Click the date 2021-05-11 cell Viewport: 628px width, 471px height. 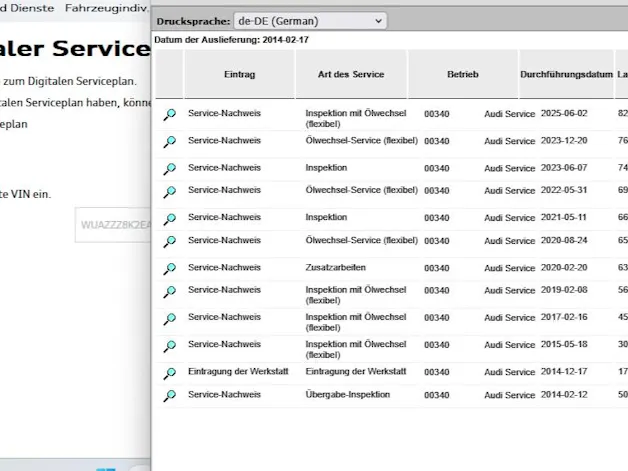point(564,217)
